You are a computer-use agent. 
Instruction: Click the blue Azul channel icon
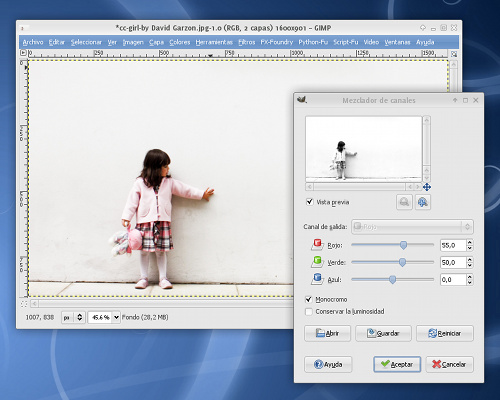pyautogui.click(x=317, y=279)
